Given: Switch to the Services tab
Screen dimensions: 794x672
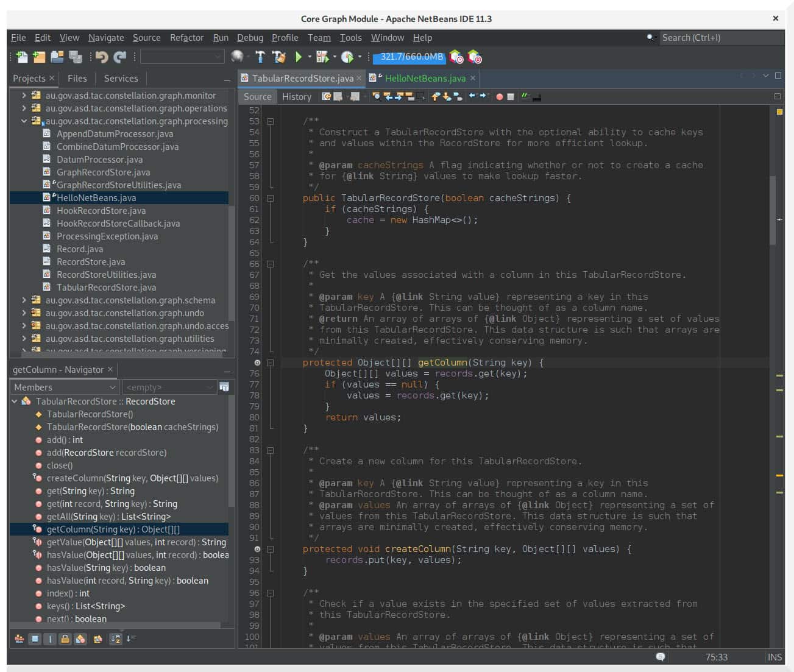Looking at the screenshot, I should click(x=121, y=78).
